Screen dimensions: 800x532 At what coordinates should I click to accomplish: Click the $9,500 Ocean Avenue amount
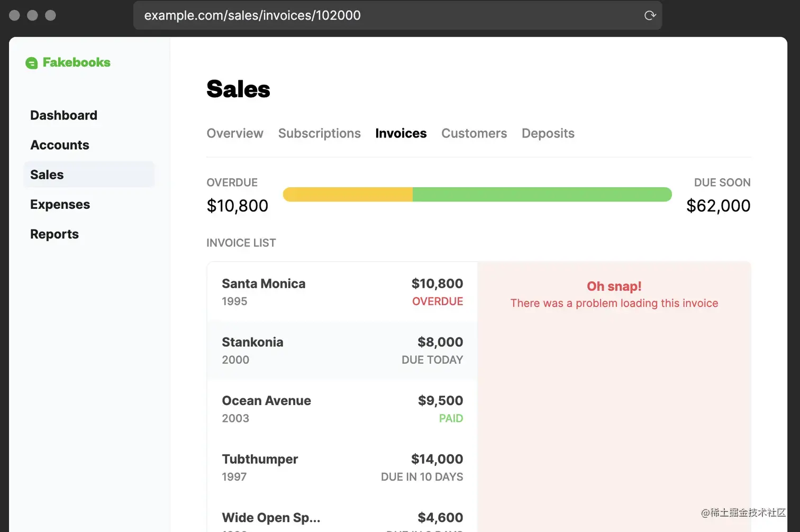tap(441, 400)
